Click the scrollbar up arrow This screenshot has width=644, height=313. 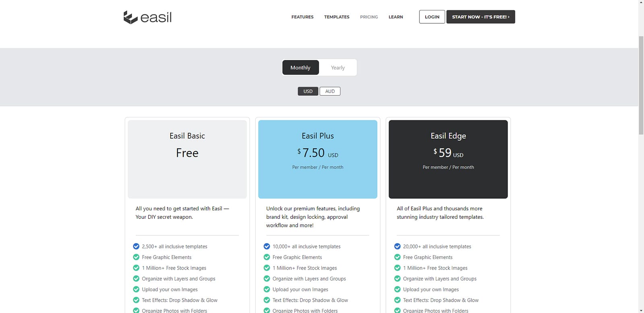click(x=641, y=2)
